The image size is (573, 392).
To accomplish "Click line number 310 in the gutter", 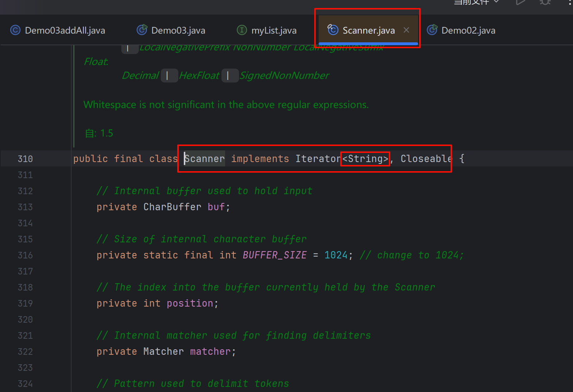I will [x=25, y=159].
